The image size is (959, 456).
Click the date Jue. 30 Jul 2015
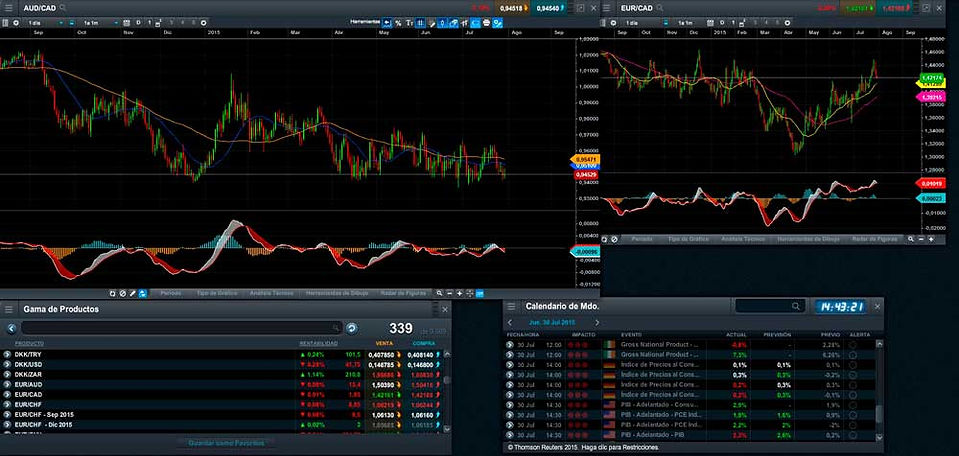coord(552,322)
